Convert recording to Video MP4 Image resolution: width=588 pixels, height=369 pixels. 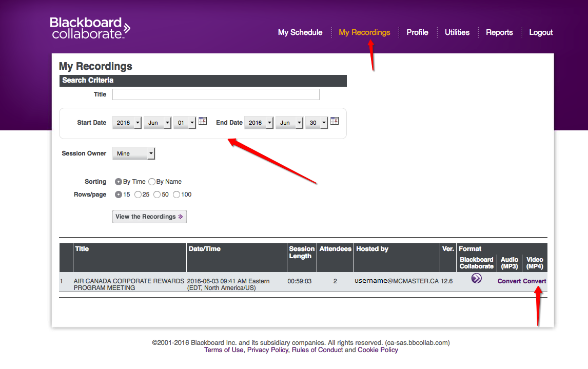535,281
